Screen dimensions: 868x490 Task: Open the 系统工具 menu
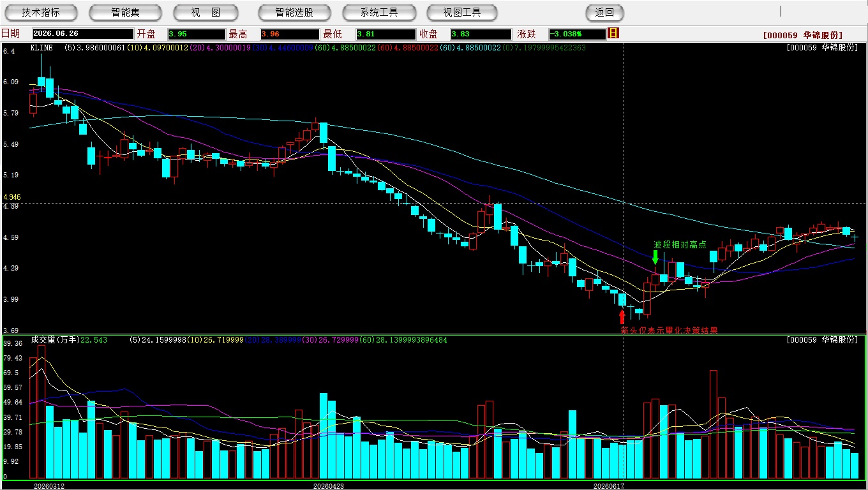379,12
